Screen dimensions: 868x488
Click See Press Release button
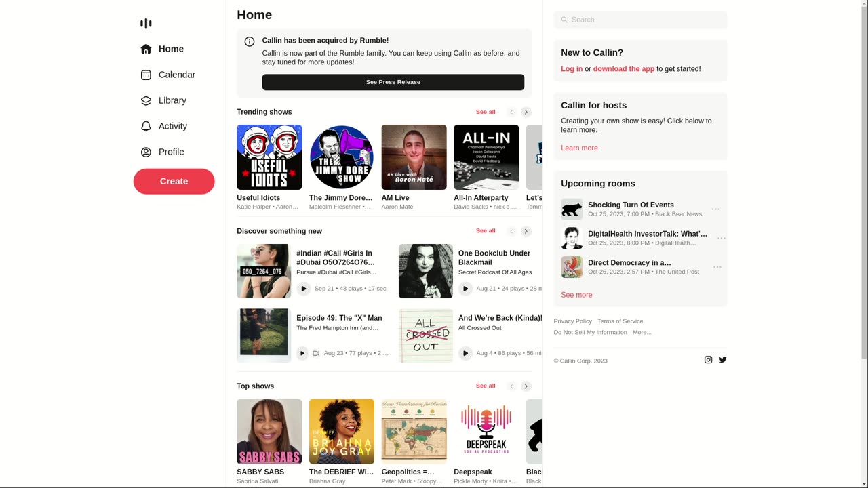pos(393,82)
